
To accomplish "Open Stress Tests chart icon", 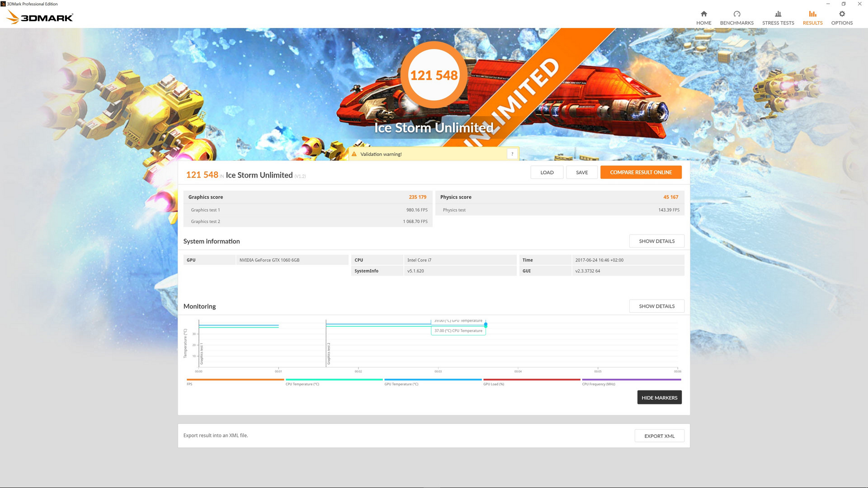I will pyautogui.click(x=778, y=14).
